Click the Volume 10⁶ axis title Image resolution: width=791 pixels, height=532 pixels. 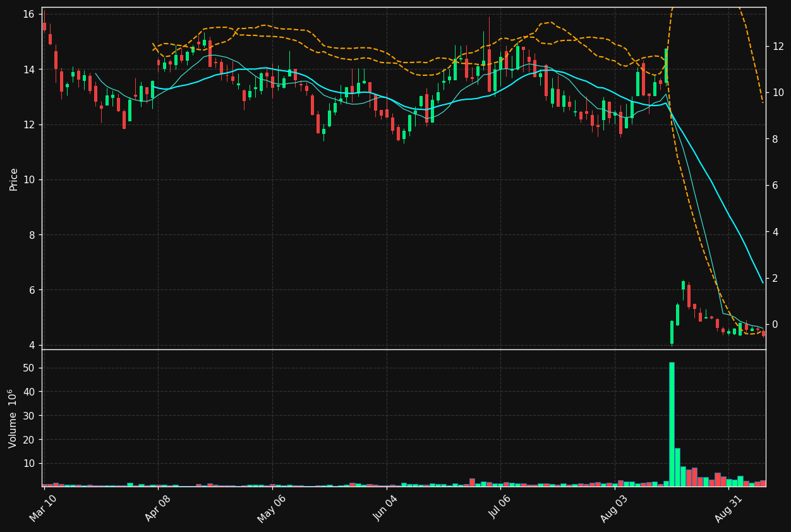coord(13,418)
